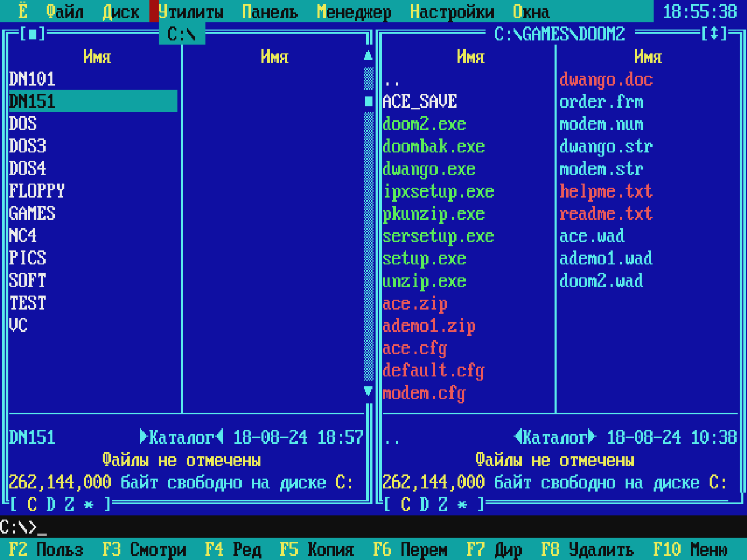Click the F8 Удалить key label
Screen dimensions: 747x560
click(588, 549)
